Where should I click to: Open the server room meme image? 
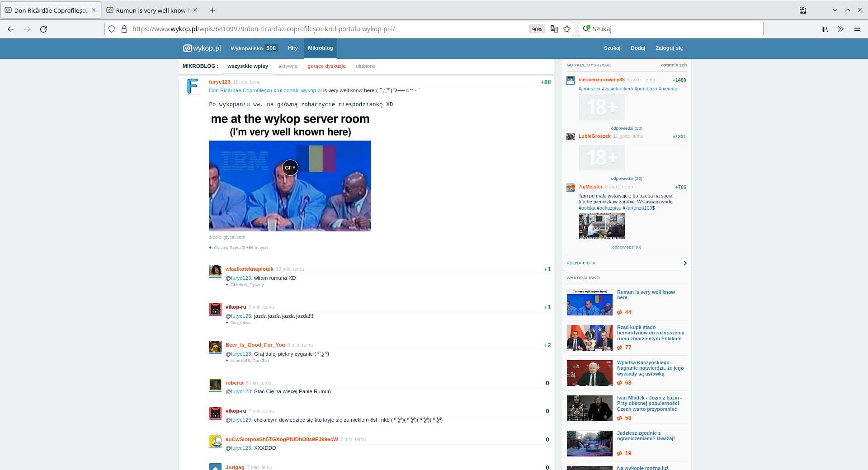point(290,172)
